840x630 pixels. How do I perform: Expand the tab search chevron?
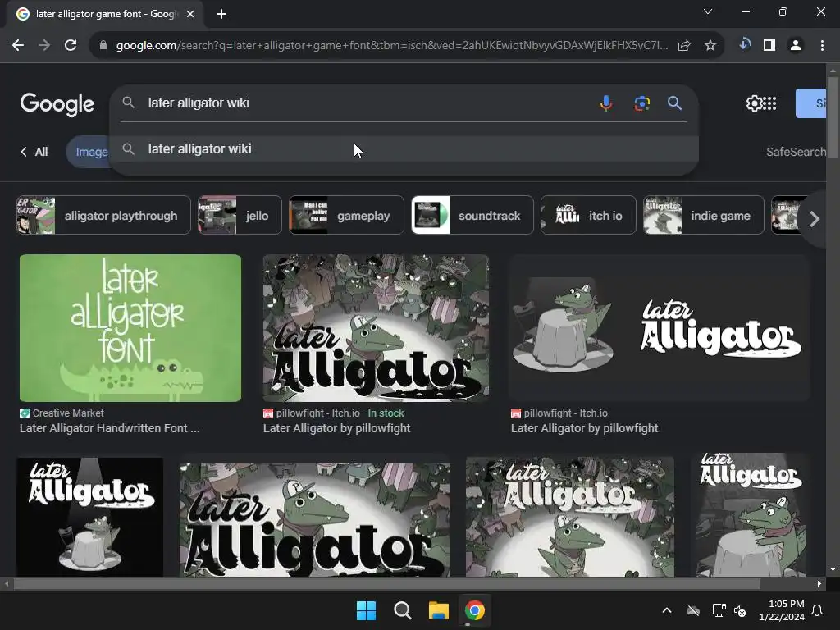708,11
